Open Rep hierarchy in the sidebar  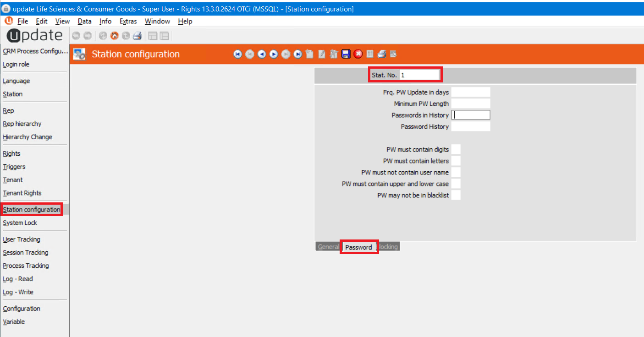point(22,124)
